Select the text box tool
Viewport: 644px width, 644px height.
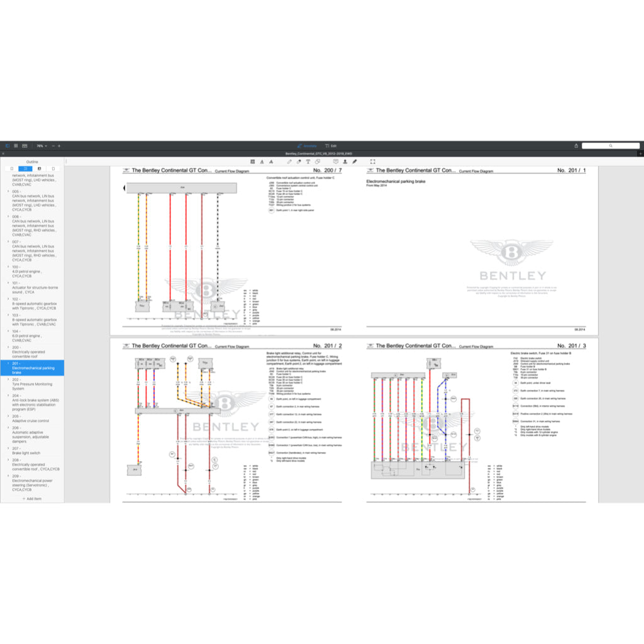[x=308, y=162]
